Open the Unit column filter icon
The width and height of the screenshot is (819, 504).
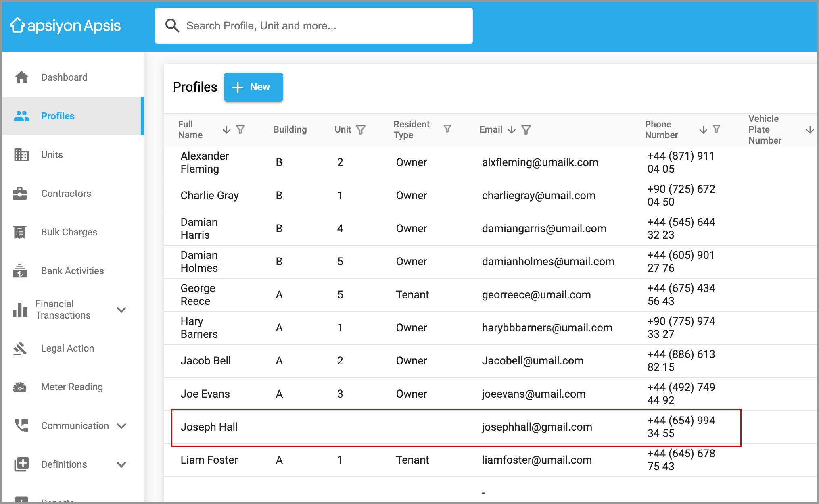(x=361, y=129)
